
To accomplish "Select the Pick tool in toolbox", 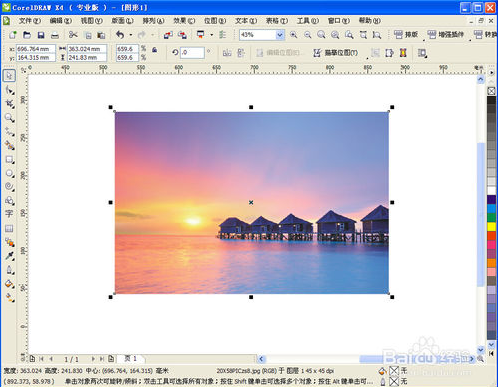I will coord(9,76).
